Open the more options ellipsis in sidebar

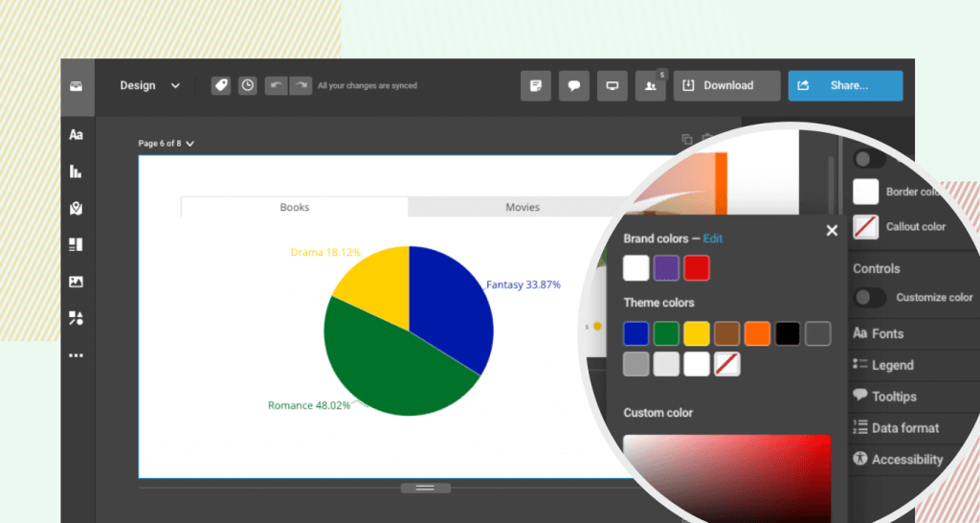(x=77, y=355)
